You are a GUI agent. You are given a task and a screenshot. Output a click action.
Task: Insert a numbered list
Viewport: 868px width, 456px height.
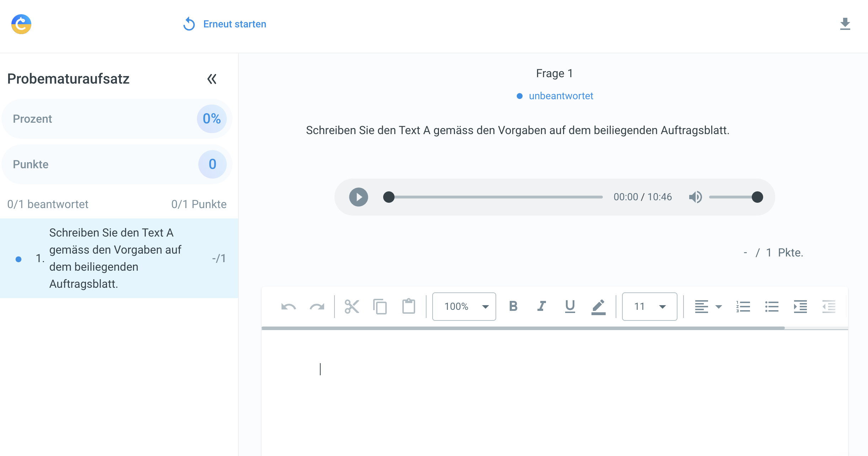click(743, 307)
